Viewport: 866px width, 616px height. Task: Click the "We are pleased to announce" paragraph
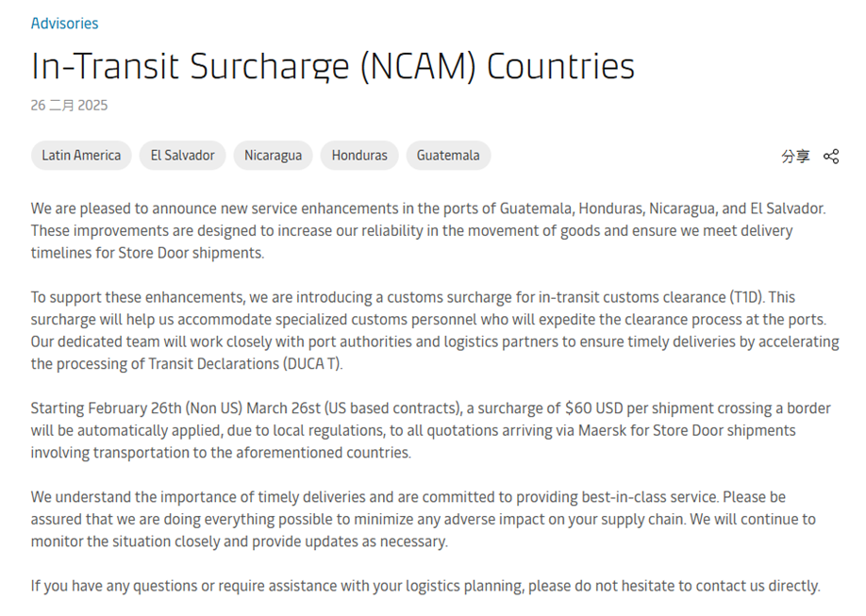(x=427, y=230)
